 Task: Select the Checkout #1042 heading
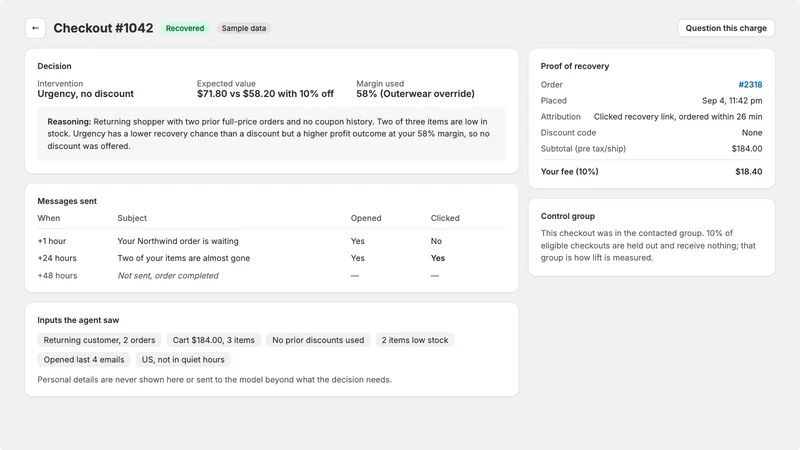103,28
